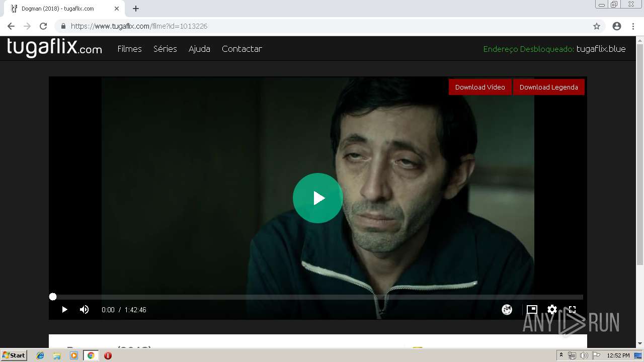This screenshot has height=362, width=644.
Task: Open media player taskbar icon
Action: pos(74,355)
